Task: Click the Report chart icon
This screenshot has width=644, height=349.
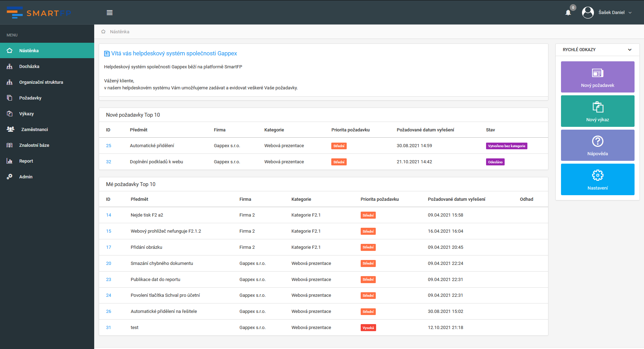Action: [x=9, y=161]
